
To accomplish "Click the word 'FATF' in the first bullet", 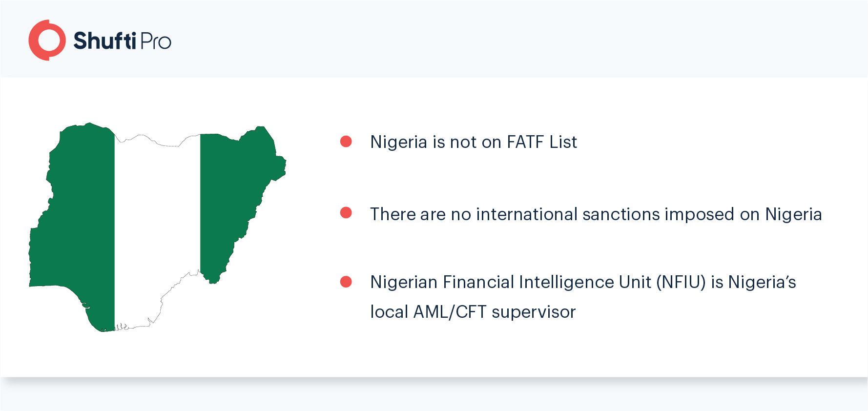I will (x=525, y=142).
